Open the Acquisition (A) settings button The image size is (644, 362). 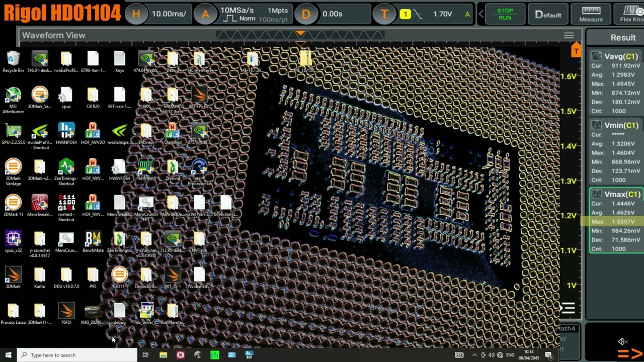[205, 14]
